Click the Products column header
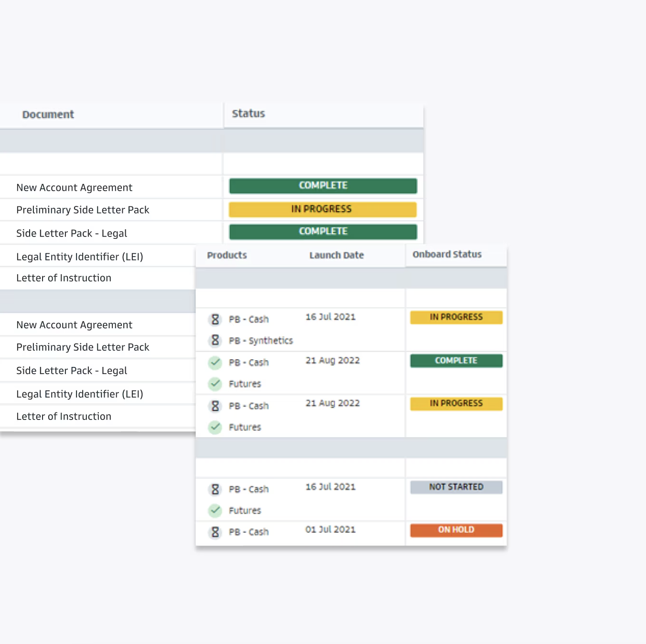 (227, 255)
